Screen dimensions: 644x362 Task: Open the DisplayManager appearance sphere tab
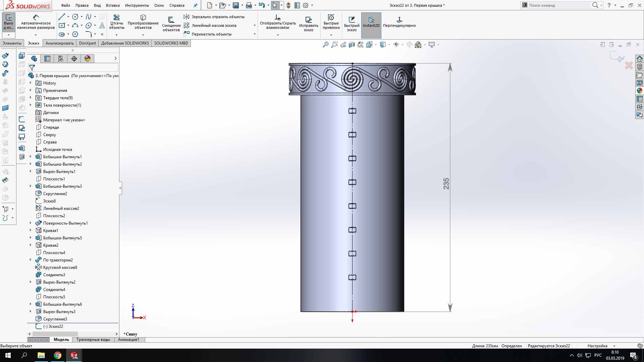88,59
